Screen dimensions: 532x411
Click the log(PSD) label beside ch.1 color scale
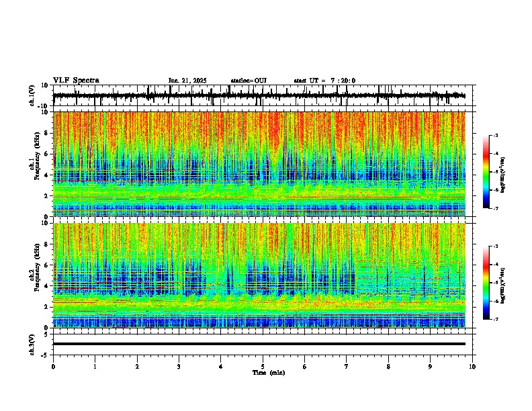click(503, 175)
